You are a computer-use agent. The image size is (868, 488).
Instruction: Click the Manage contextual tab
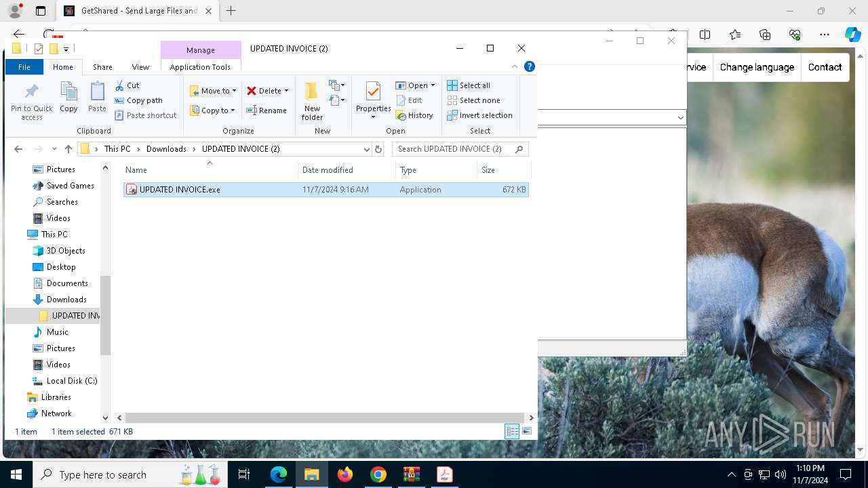point(201,50)
